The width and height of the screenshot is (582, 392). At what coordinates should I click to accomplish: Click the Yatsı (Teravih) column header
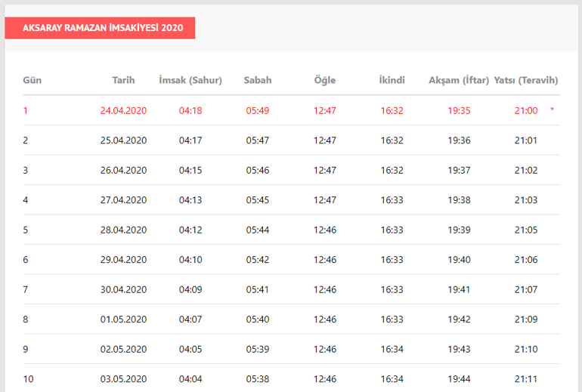click(x=525, y=80)
